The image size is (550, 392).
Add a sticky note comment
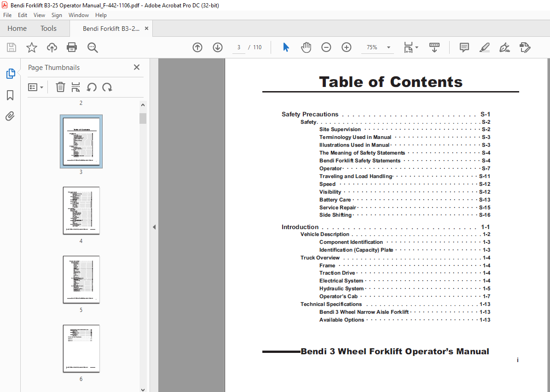[464, 47]
